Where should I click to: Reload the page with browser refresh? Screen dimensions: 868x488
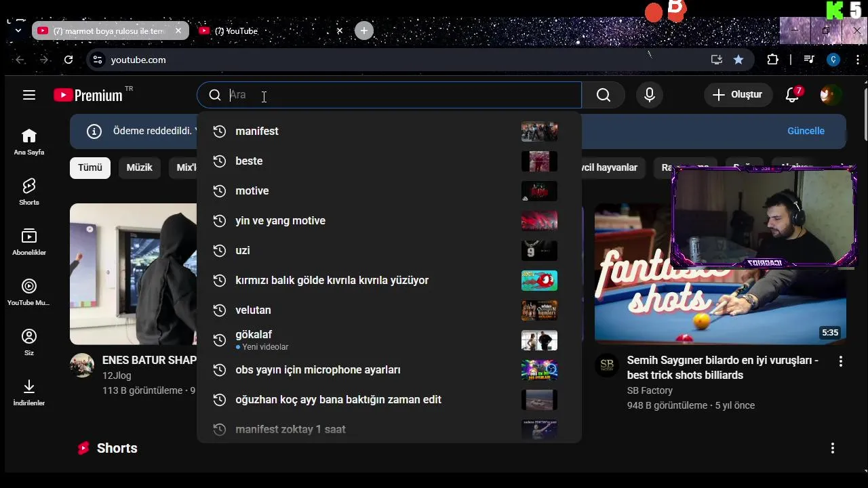pyautogui.click(x=68, y=60)
